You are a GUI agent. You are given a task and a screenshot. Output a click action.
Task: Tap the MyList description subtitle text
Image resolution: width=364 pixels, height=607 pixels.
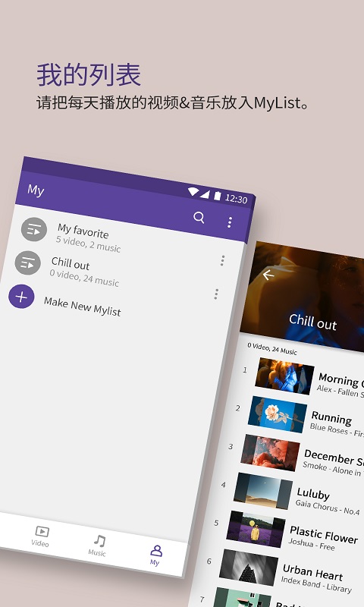coord(173,103)
